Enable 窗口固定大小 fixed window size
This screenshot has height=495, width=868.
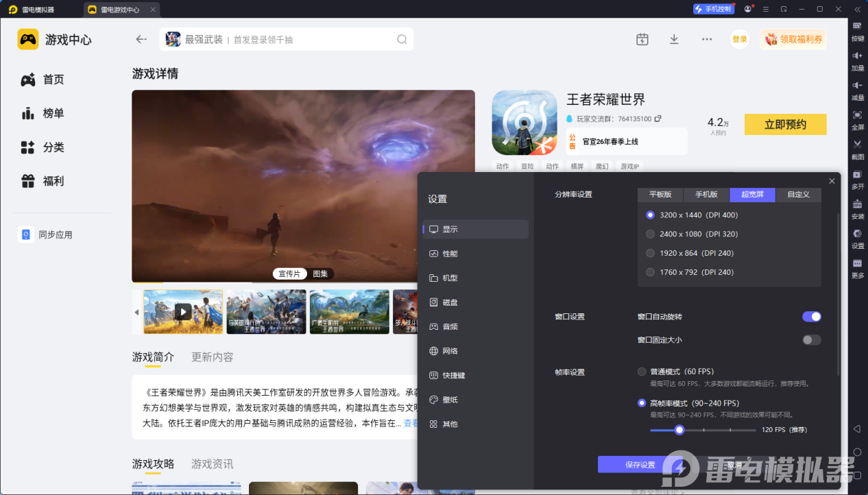point(812,339)
